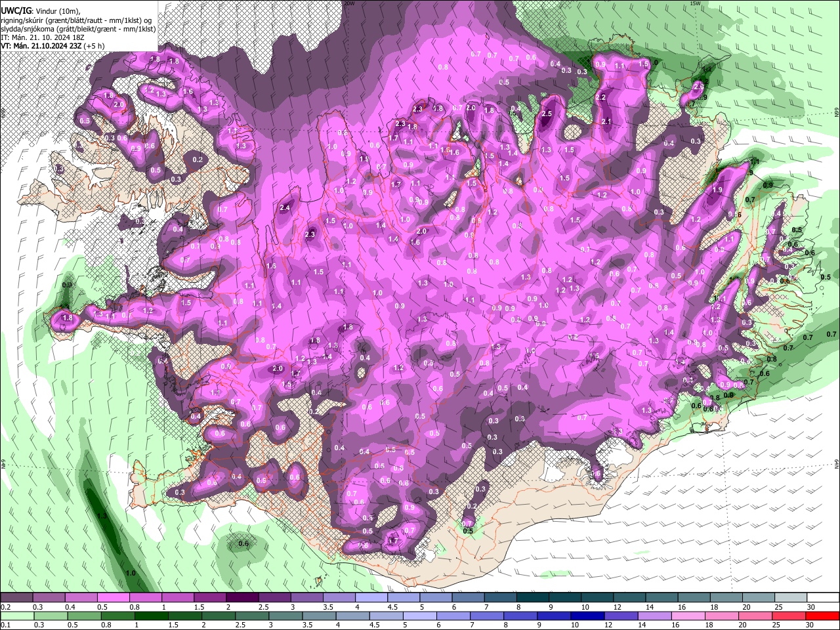840x630 pixels.
Task: Click the bright red swatch after 30 in lower legend
Action: pos(823,616)
